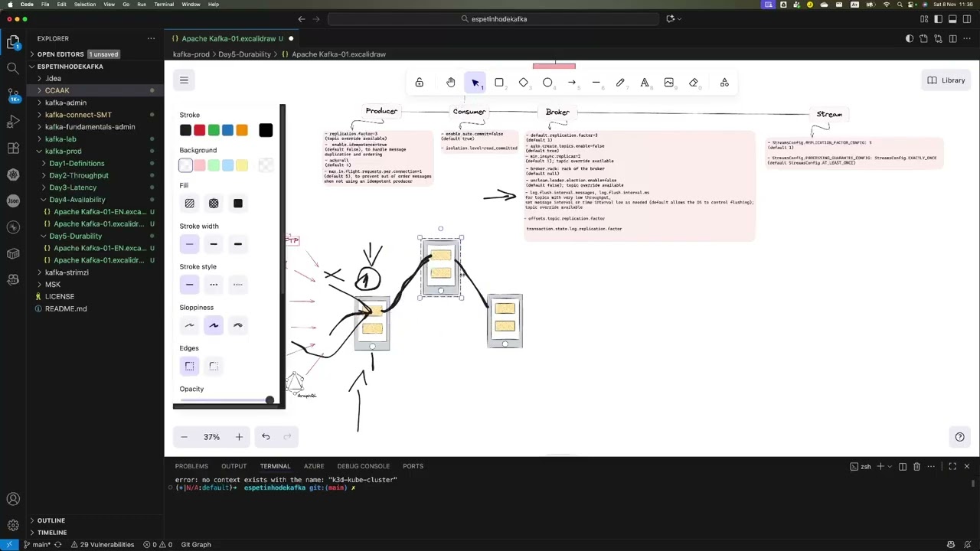Open the Terminal menu in menu bar

[x=164, y=5]
